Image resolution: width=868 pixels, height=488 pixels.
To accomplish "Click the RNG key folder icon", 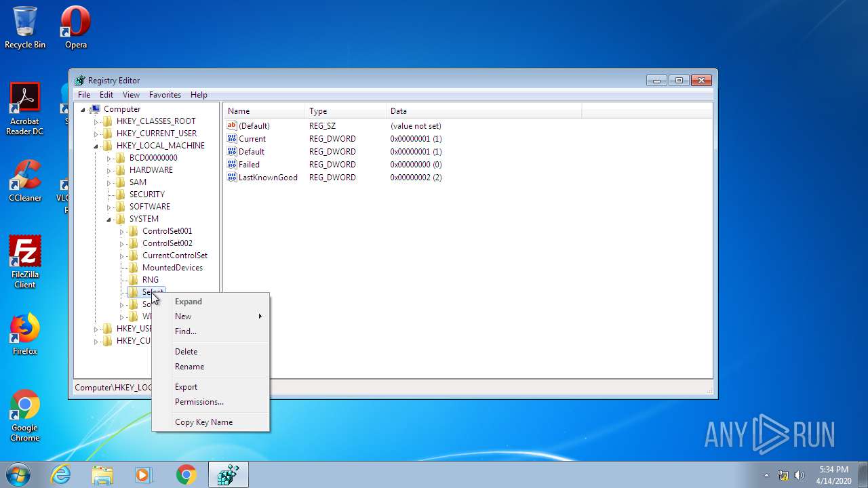I will [x=134, y=280].
